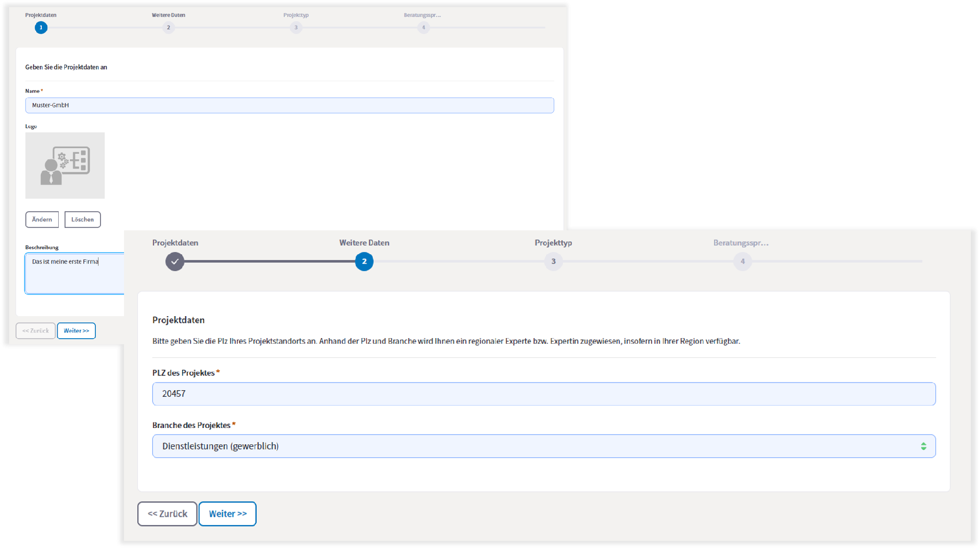
Task: Focus the Name field containing Muster-GmbH
Action: [x=289, y=105]
